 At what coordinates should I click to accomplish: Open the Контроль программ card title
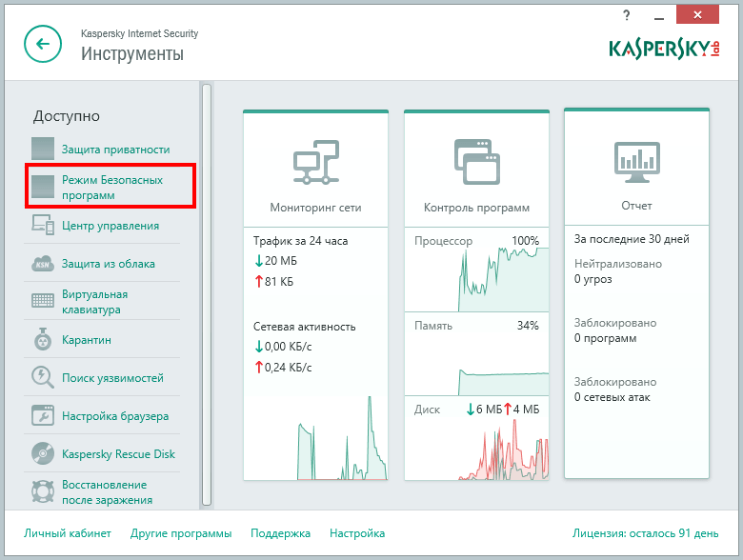click(x=476, y=208)
